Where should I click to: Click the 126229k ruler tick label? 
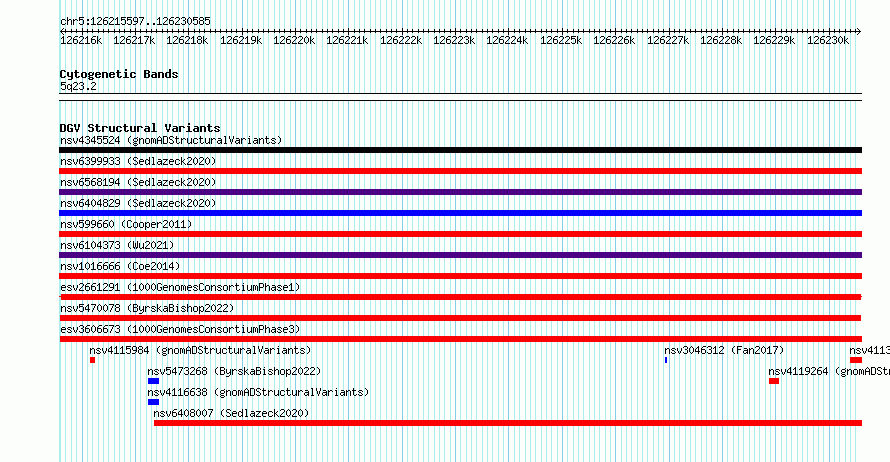coord(774,40)
